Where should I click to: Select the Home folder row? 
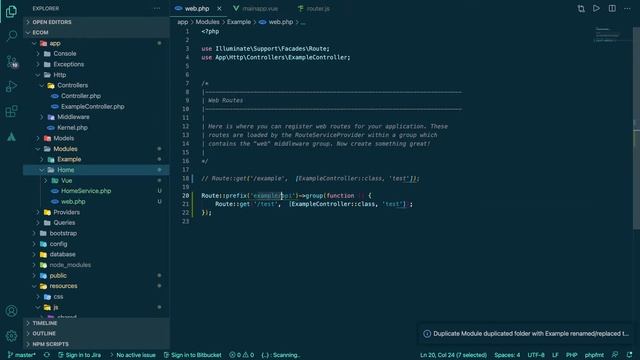[x=96, y=170]
